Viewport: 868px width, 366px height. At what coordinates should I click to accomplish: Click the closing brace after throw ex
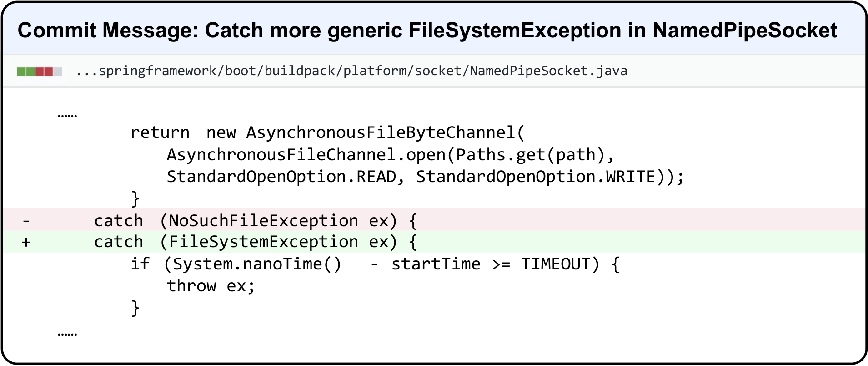click(135, 308)
